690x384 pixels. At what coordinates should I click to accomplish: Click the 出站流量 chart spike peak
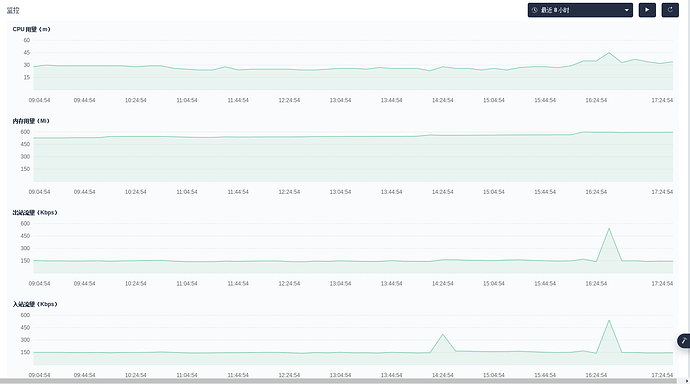(x=609, y=228)
